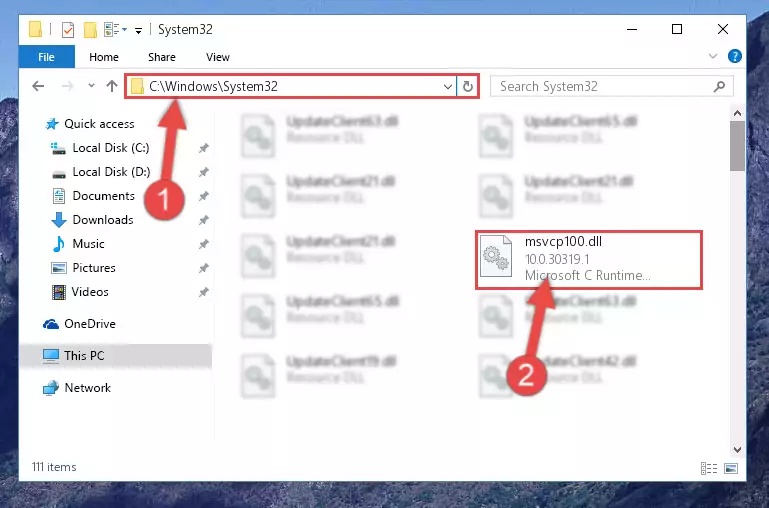The height and width of the screenshot is (508, 769).
Task: Select Quick access in navigation pane
Action: click(x=99, y=124)
